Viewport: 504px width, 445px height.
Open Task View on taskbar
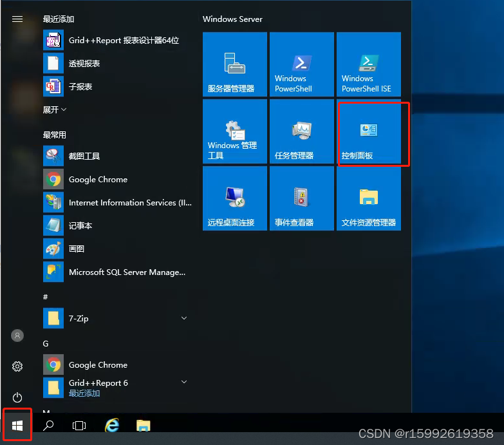79,426
